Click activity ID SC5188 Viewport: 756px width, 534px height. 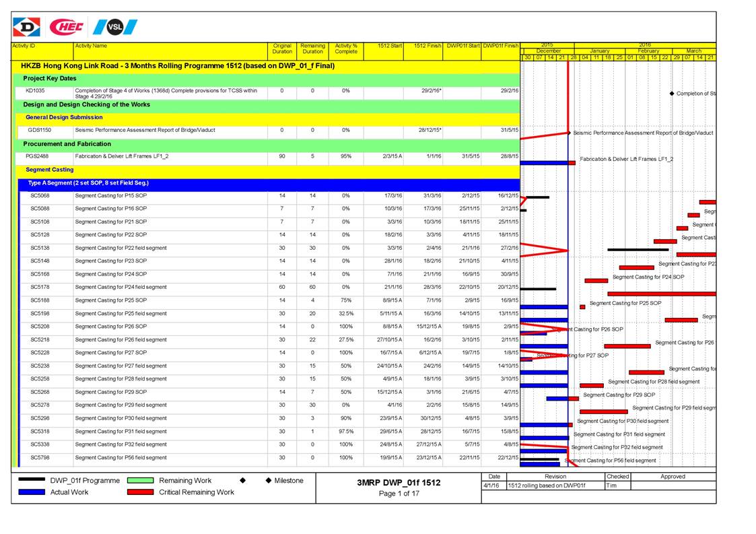pyautogui.click(x=40, y=300)
